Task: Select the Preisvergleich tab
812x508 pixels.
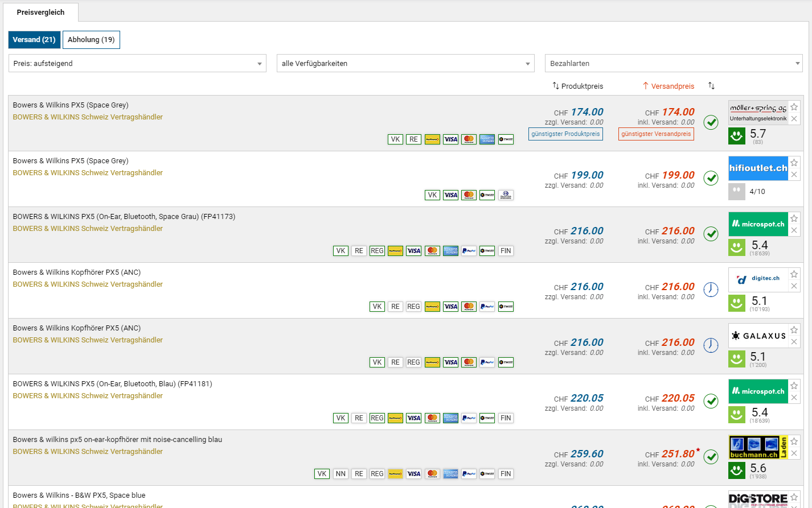Action: (x=40, y=12)
